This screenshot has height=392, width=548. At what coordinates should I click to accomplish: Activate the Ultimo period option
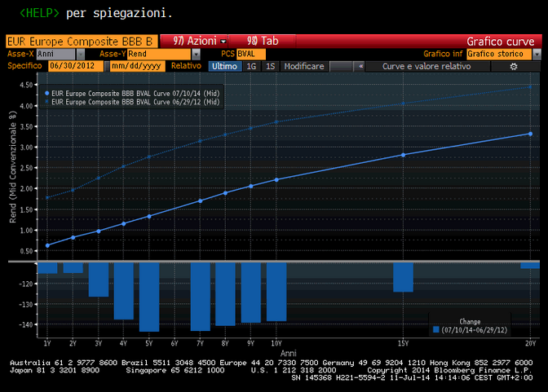(224, 66)
